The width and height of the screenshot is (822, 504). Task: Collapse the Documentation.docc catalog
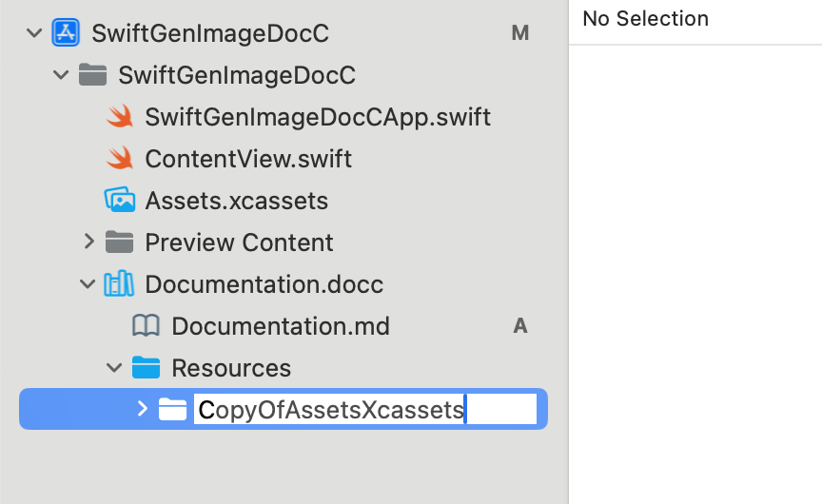(88, 284)
